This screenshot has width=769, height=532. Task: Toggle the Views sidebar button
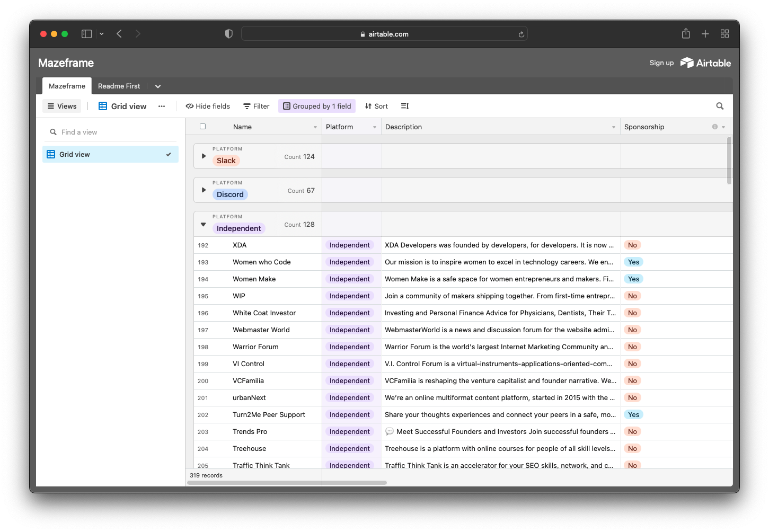coord(62,106)
